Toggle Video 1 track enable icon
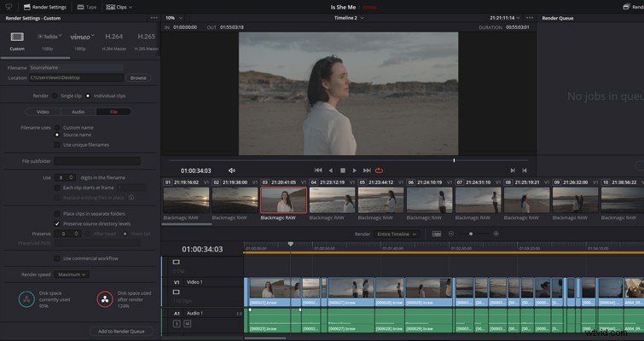Viewport: 644px width, 341px height. [177, 292]
